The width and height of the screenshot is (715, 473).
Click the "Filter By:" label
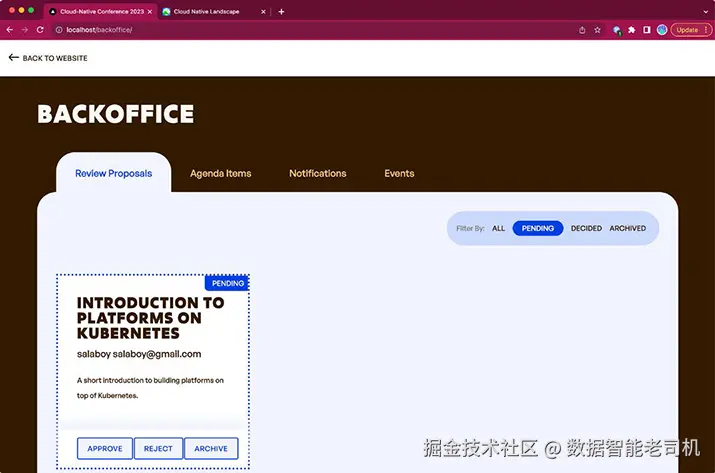click(470, 228)
